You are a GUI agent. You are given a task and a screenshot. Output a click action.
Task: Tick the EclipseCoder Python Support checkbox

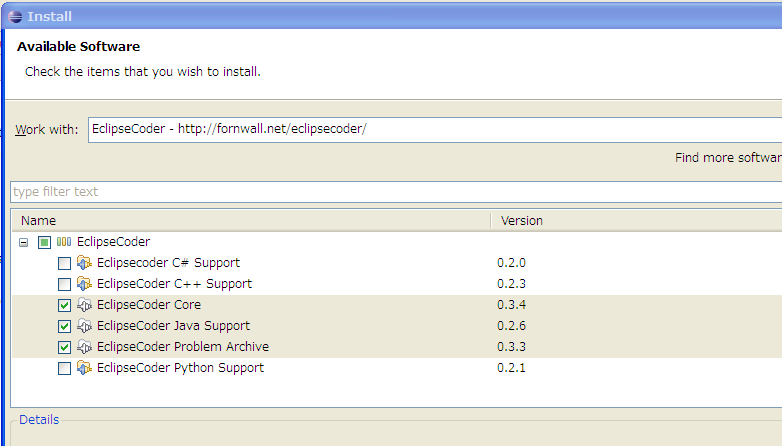pos(64,369)
